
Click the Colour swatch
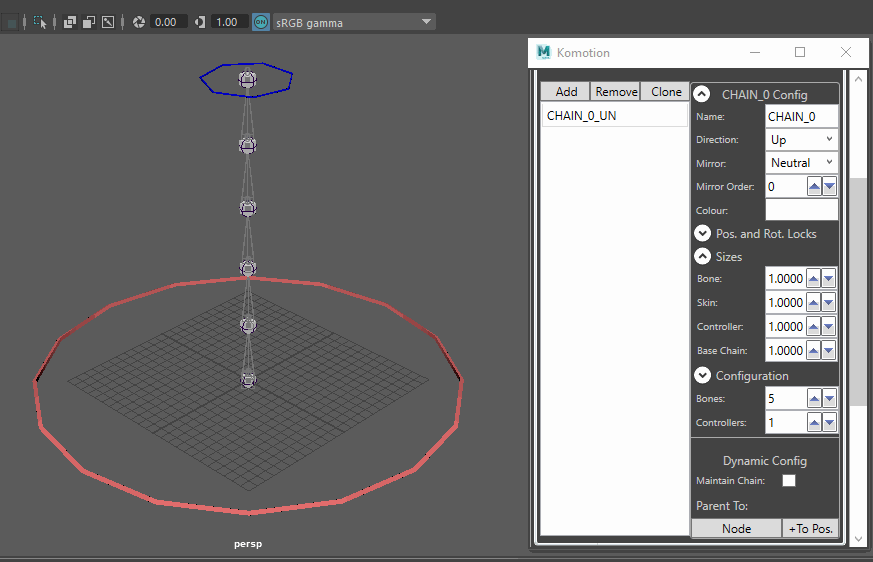tap(801, 210)
